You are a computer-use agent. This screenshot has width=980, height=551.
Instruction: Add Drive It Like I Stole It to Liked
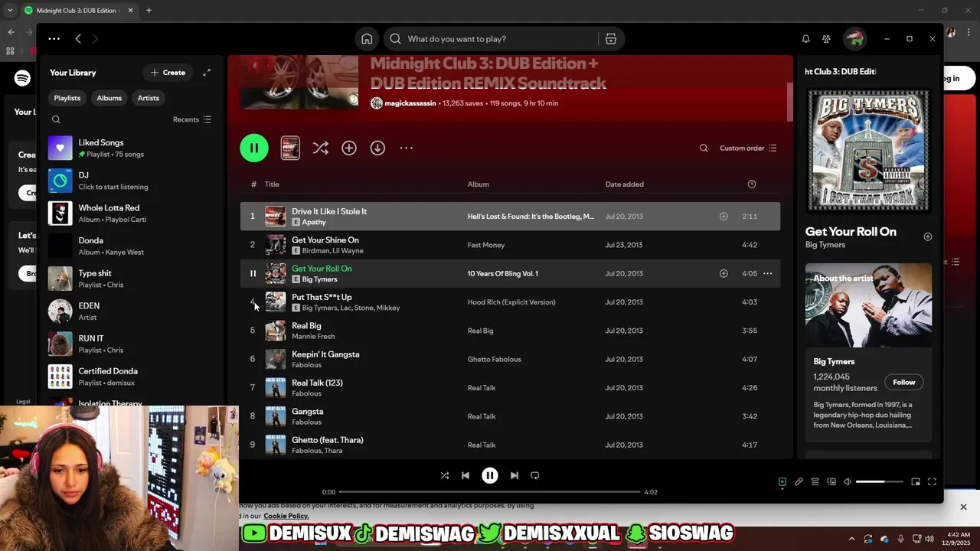pos(724,217)
